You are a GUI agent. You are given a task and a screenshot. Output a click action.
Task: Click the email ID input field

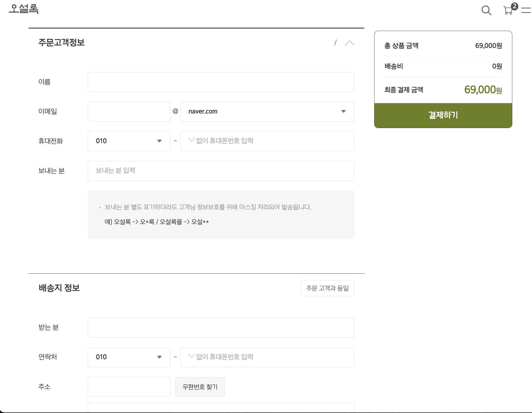click(x=129, y=112)
